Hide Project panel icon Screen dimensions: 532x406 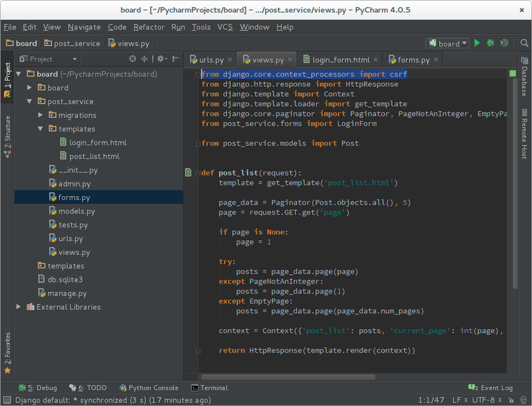tap(176, 59)
